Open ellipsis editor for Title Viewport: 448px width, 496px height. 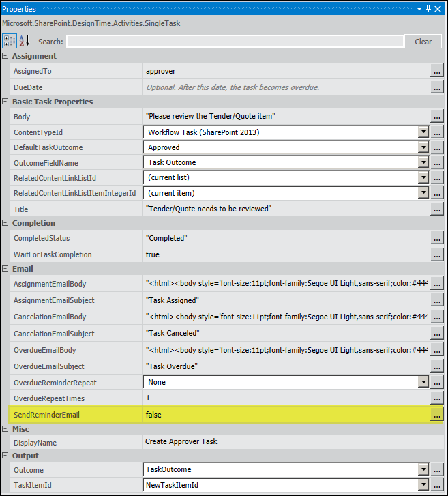(437, 209)
